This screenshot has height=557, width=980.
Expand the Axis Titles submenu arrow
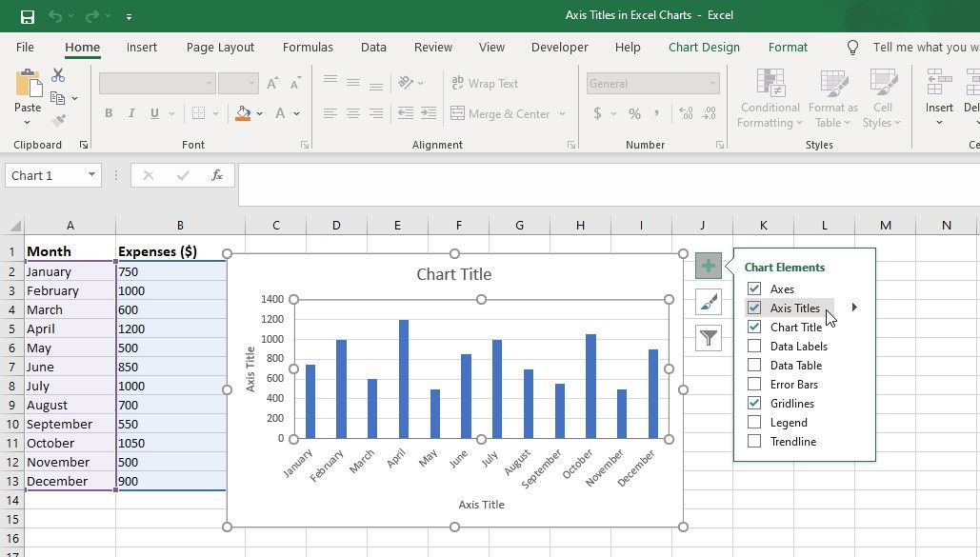point(854,308)
